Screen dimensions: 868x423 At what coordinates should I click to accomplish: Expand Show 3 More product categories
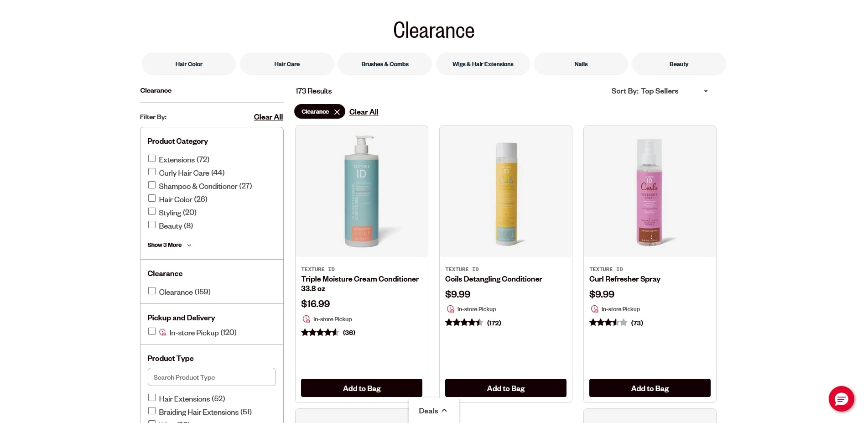tap(169, 245)
